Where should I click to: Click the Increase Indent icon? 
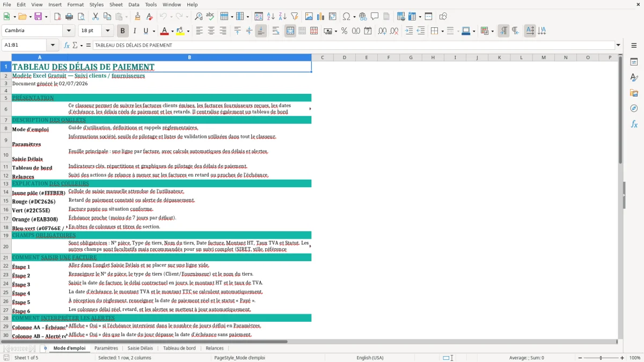409,31
